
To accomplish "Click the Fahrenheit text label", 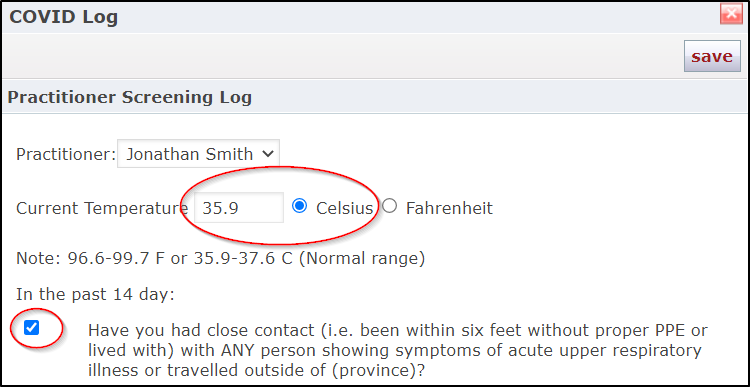I will (x=449, y=209).
